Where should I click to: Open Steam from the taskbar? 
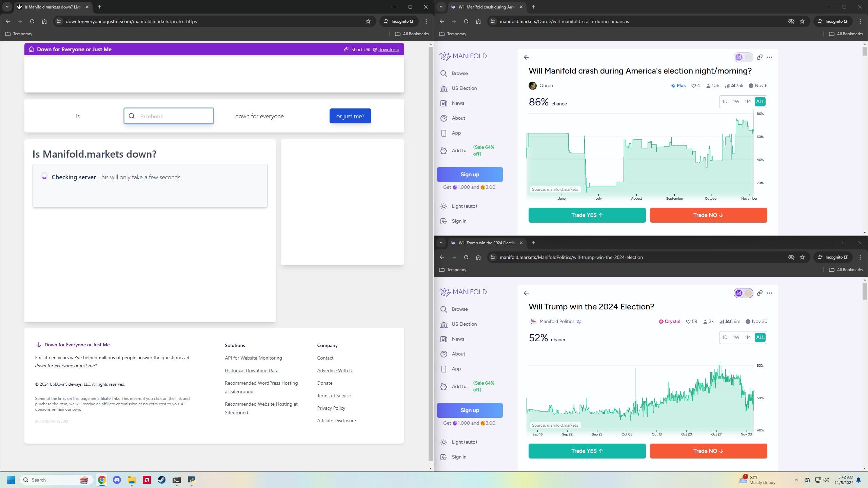162,480
